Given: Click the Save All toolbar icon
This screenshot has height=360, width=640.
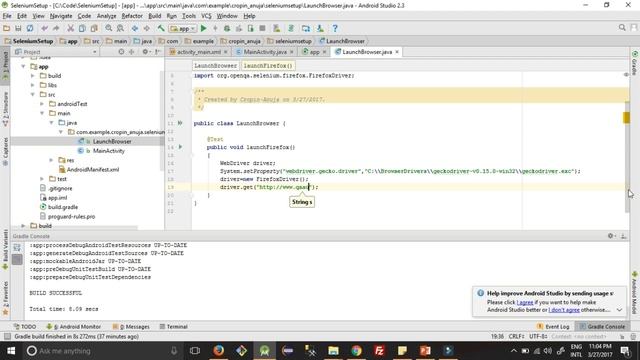Looking at the screenshot, I should tap(18, 28).
